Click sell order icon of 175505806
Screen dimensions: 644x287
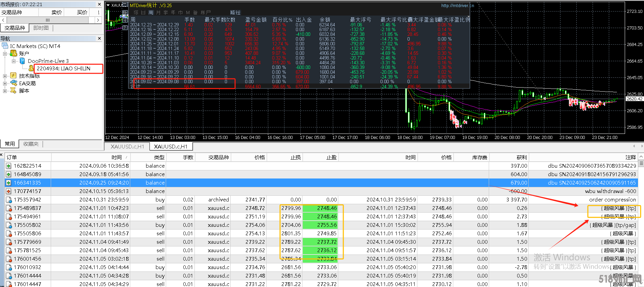(x=8, y=234)
